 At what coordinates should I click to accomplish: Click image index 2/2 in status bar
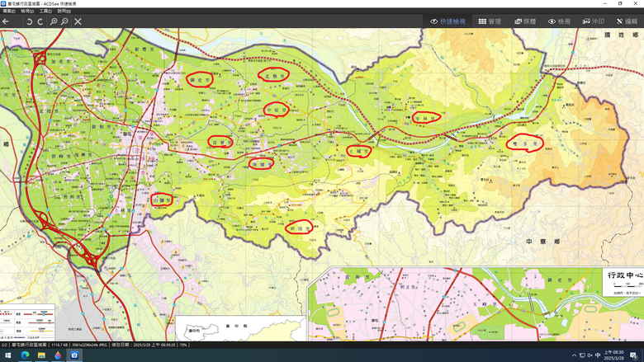(x=4, y=345)
